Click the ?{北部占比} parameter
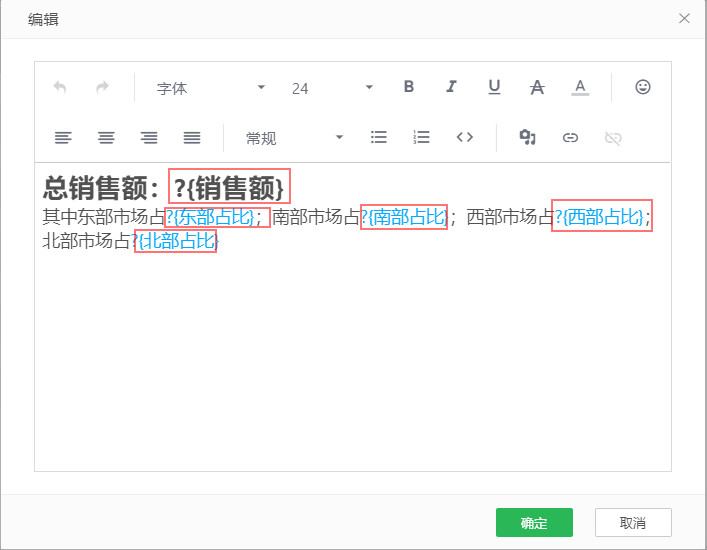The image size is (707, 550). (176, 241)
